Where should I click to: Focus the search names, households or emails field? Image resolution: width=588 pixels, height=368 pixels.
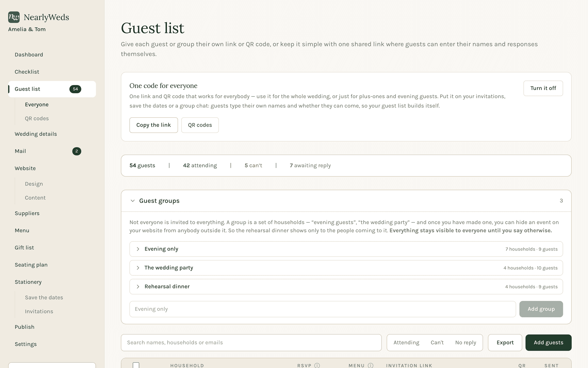(x=251, y=342)
